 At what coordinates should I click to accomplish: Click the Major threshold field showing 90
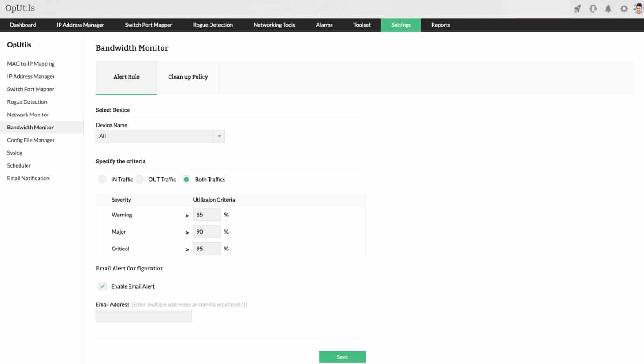click(x=207, y=232)
